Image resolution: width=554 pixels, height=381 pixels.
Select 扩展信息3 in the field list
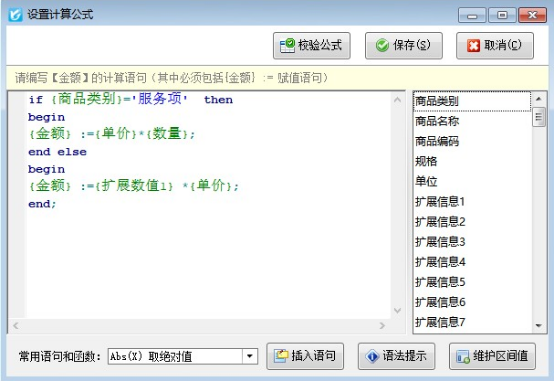click(x=472, y=242)
